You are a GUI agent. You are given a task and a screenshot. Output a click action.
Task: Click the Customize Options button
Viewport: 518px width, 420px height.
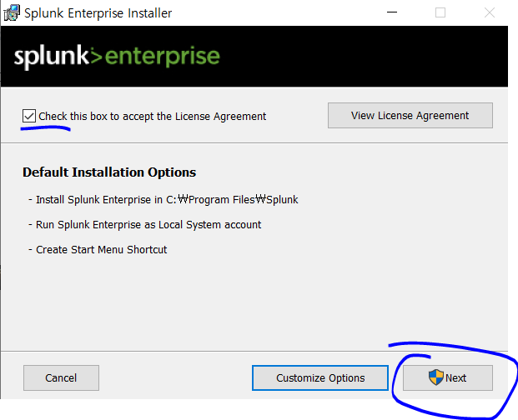pyautogui.click(x=320, y=377)
